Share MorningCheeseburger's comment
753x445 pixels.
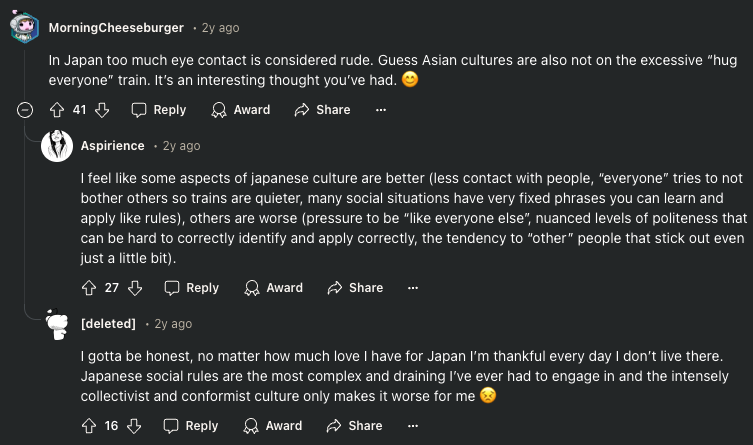click(322, 110)
